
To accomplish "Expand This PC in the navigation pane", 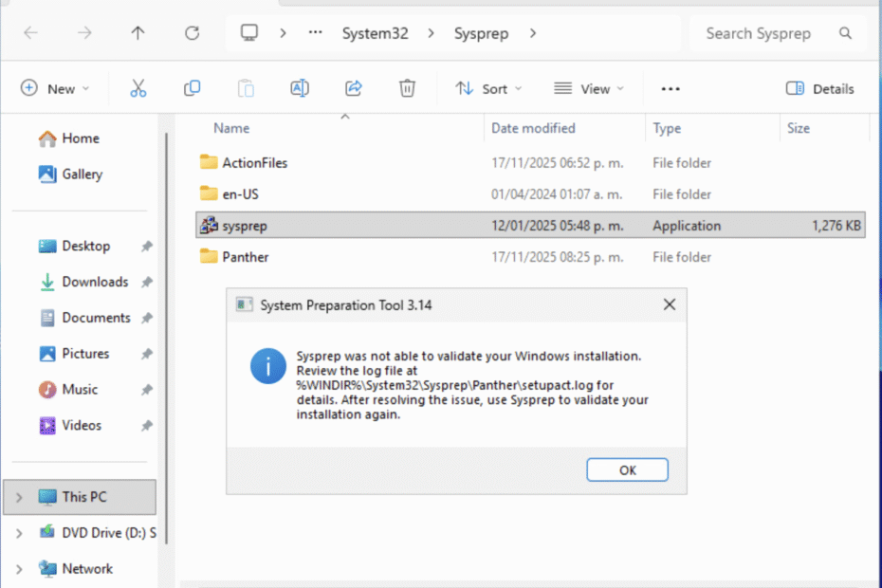I will pos(19,497).
